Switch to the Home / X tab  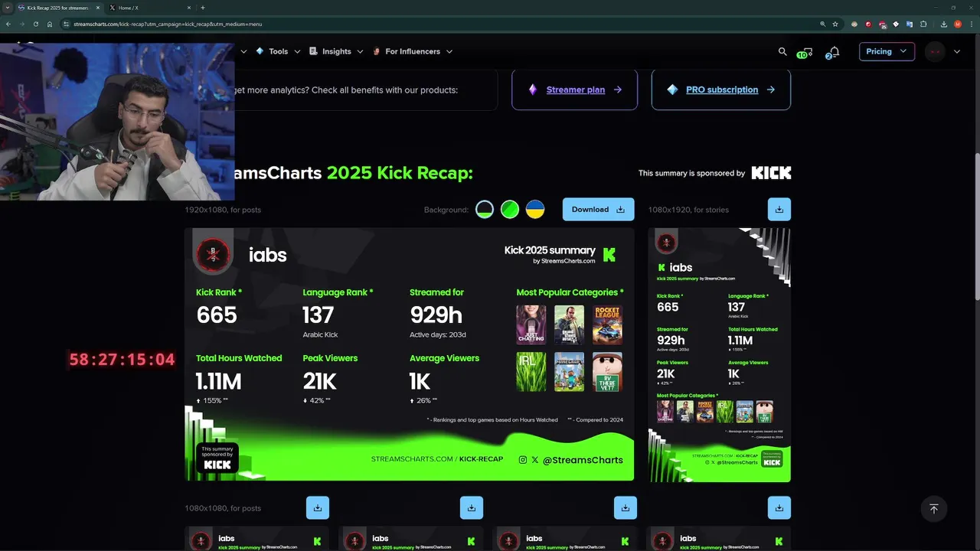click(150, 8)
